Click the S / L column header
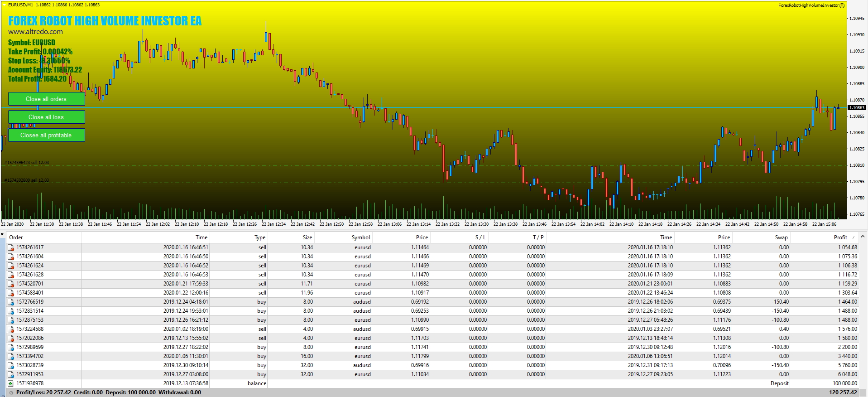Screen dimensions: 868x397 click(x=480, y=237)
